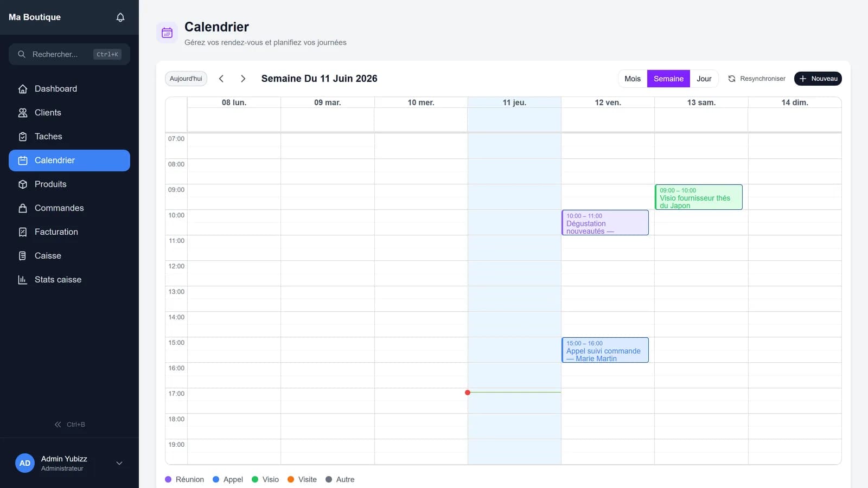Click the Stats caisse chart icon
This screenshot has height=488, width=868.
pyautogui.click(x=23, y=280)
